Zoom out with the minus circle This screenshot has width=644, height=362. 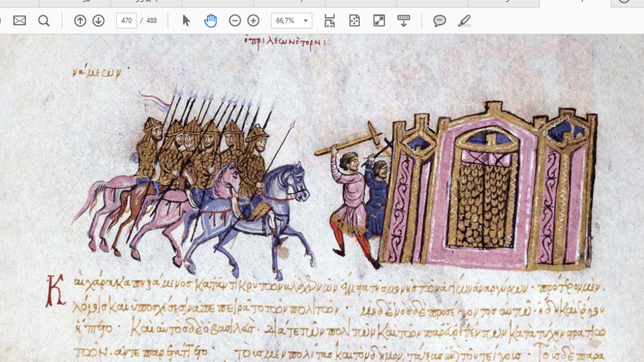[x=235, y=21]
